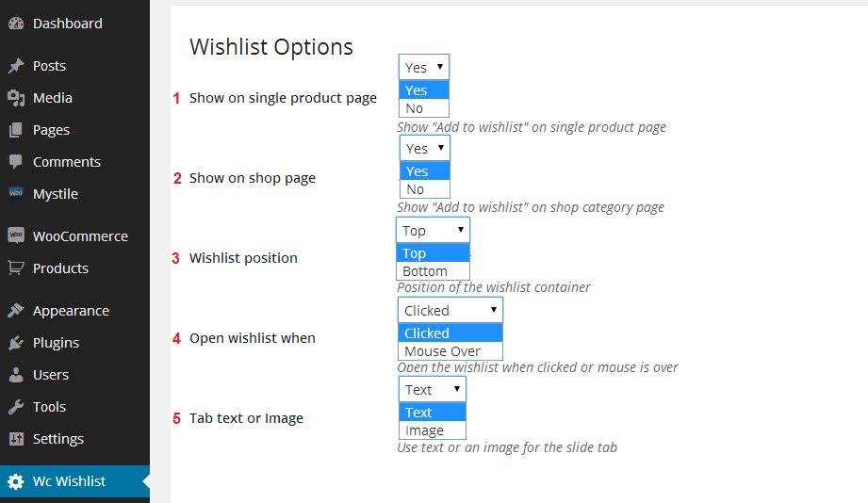The height and width of the screenshot is (503, 868).
Task: Click the Pages icon in sidebar
Action: tap(16, 130)
